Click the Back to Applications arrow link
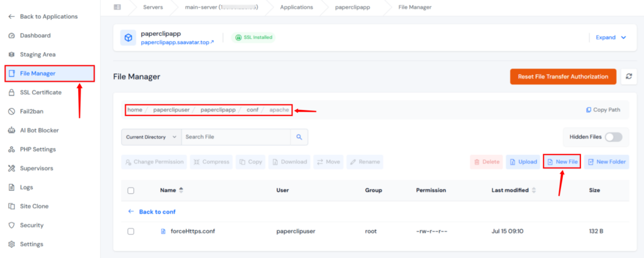Viewport: 644px width, 258px height. click(43, 17)
